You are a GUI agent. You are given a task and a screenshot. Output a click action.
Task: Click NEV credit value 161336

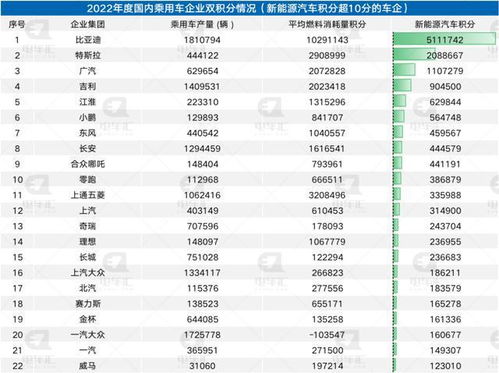coord(445,319)
